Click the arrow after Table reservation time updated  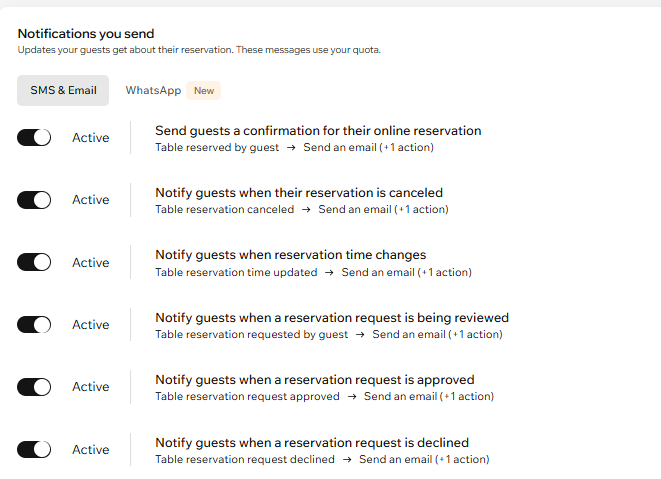click(x=329, y=272)
